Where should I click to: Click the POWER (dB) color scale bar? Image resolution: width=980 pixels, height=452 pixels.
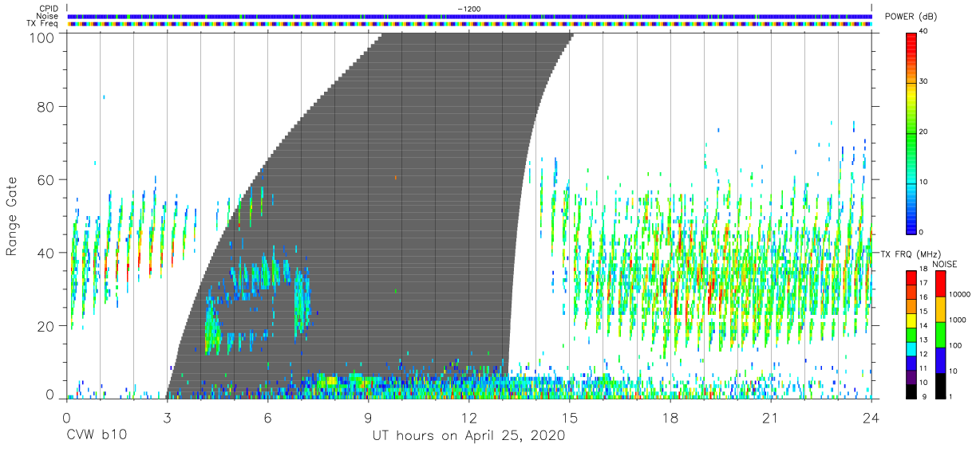pyautogui.click(x=912, y=132)
